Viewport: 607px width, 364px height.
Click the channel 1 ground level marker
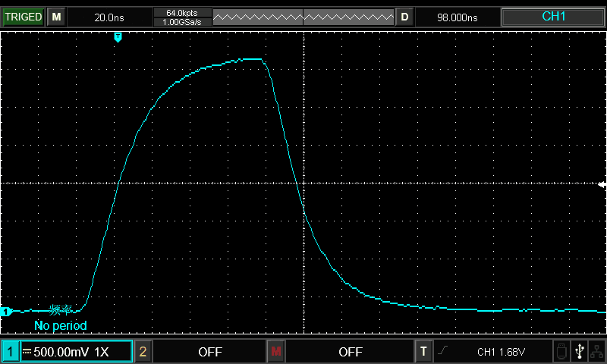coord(7,311)
